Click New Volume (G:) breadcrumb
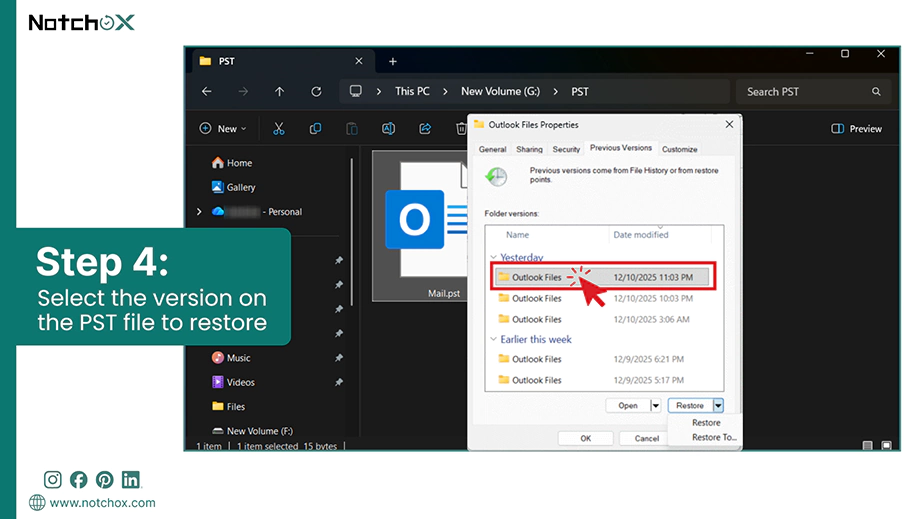Image resolution: width=922 pixels, height=519 pixels. [500, 92]
